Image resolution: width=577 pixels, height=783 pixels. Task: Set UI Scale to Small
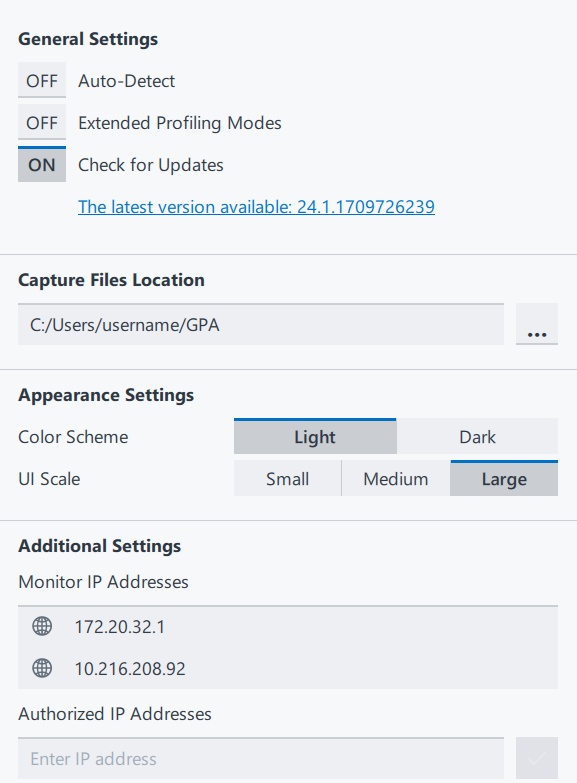[x=287, y=478]
